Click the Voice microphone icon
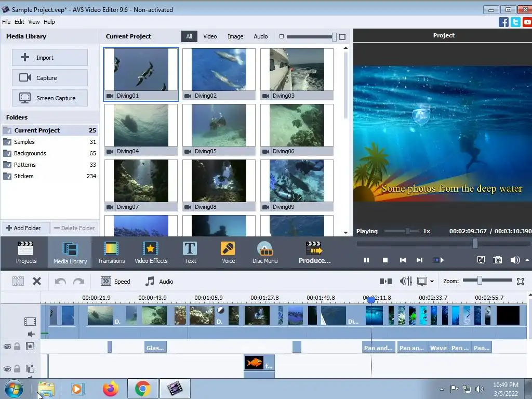The width and height of the screenshot is (532, 399). tap(228, 249)
